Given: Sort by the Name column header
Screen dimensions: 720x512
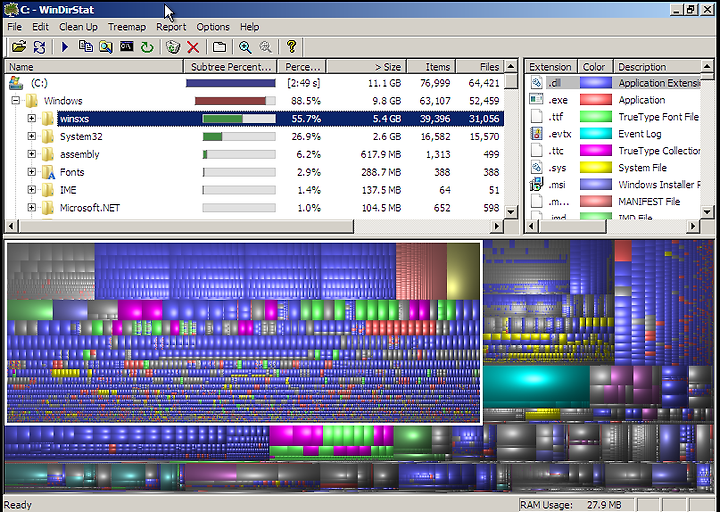Looking at the screenshot, I should 94,67.
